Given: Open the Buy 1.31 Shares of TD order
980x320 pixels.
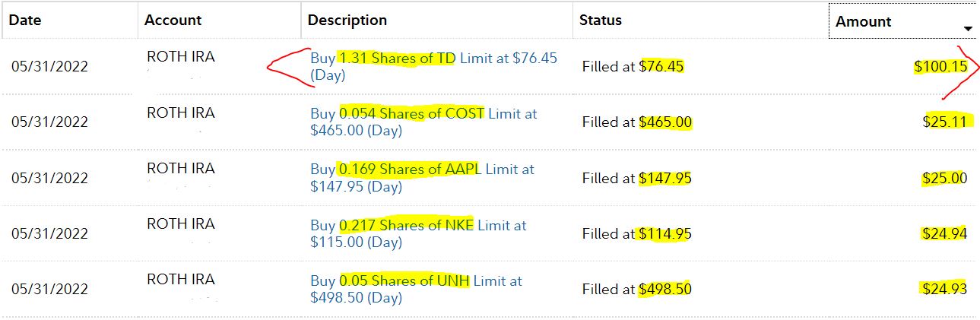Looking at the screenshot, I should [x=434, y=67].
